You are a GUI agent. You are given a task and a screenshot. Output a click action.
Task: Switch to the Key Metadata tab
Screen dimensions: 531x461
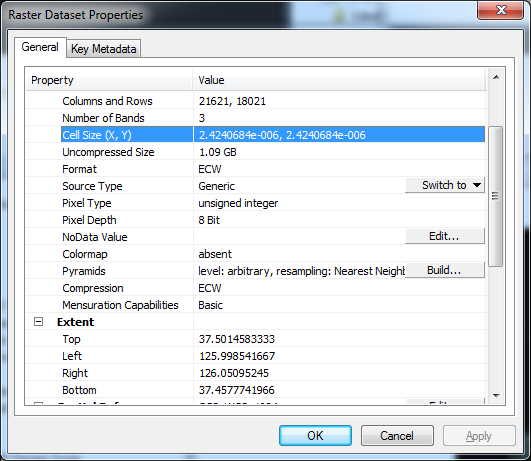click(x=103, y=49)
